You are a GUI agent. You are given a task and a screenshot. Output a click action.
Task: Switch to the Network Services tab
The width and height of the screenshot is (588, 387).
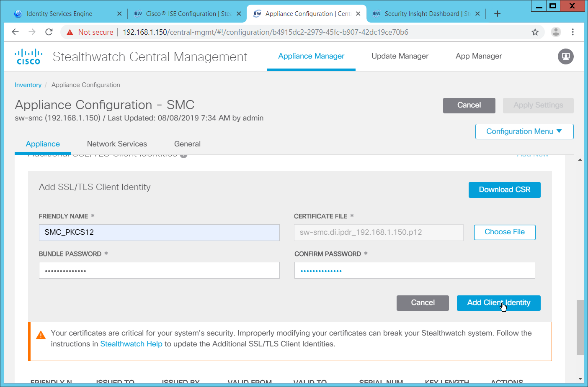click(x=117, y=144)
